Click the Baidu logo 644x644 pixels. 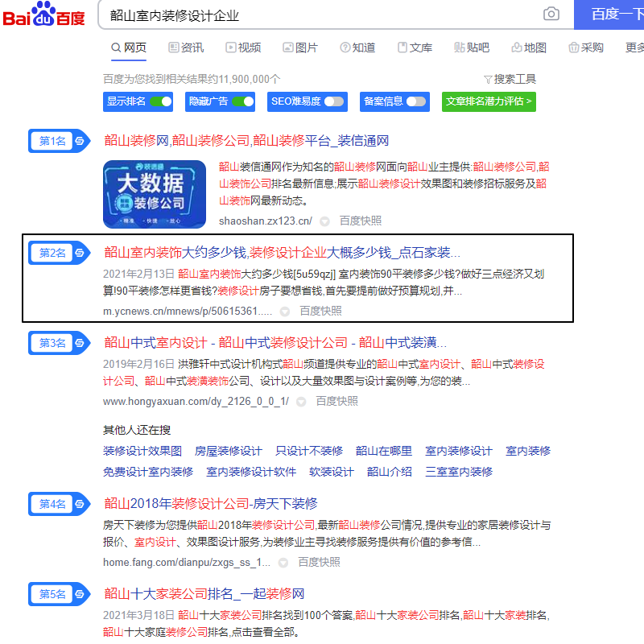coord(43,14)
